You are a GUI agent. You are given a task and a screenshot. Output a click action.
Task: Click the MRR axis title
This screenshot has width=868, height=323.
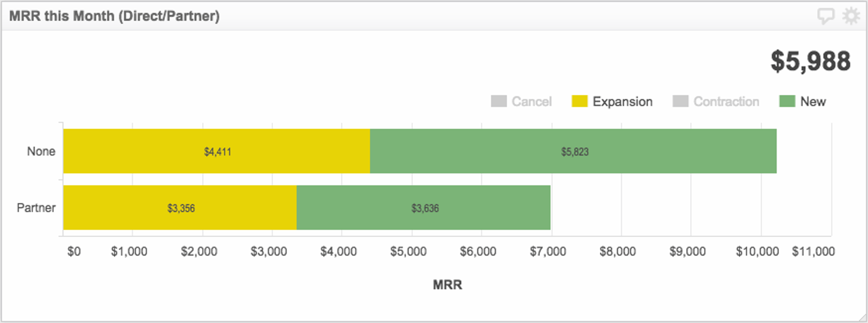[447, 285]
